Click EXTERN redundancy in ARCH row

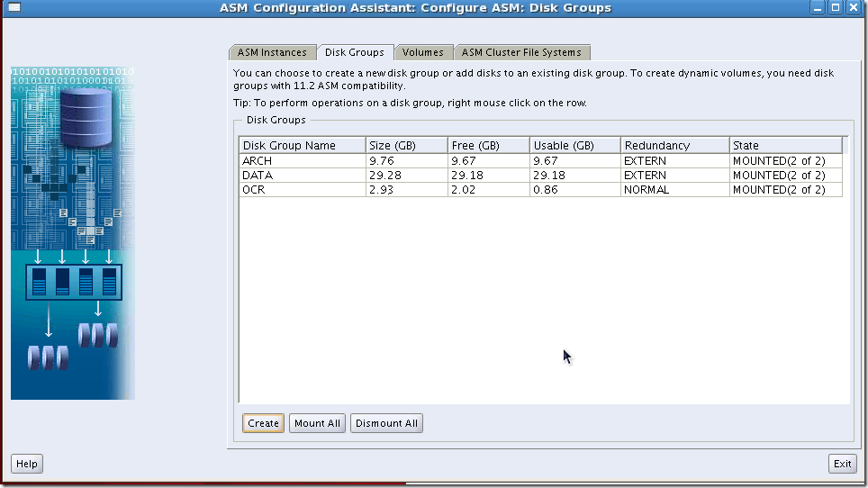coord(645,161)
